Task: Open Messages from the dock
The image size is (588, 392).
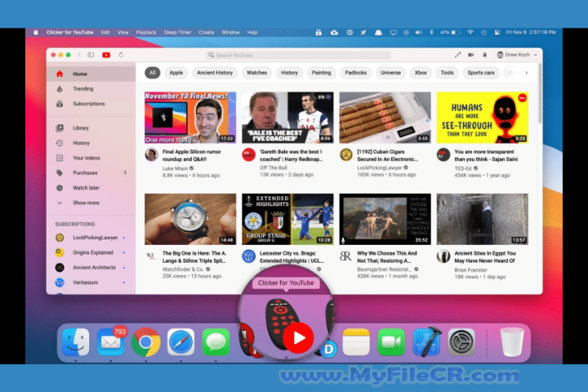Action: point(216,342)
